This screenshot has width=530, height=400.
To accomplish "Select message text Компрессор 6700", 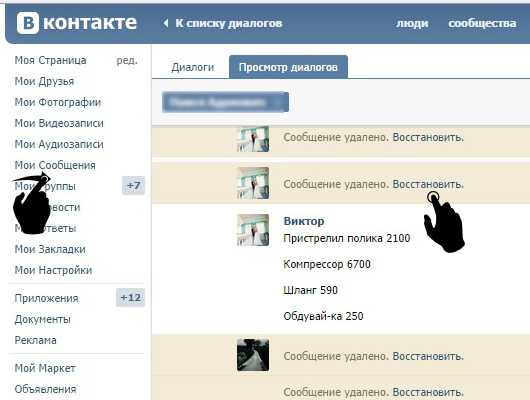I will (327, 264).
